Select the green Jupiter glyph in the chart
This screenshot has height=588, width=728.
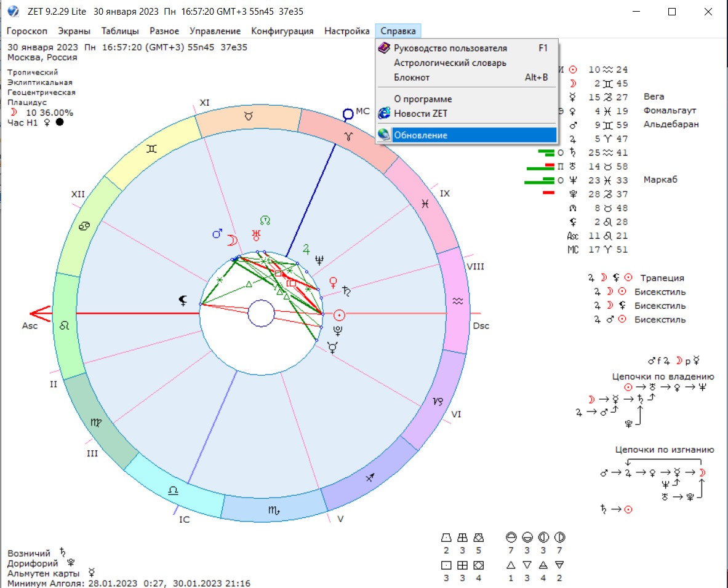[x=306, y=248]
